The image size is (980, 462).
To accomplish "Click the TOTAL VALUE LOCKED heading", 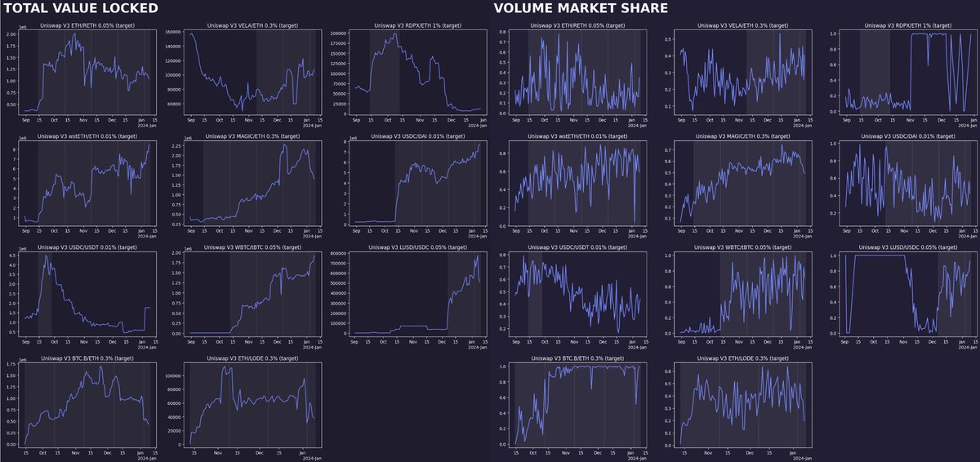I will (x=79, y=9).
